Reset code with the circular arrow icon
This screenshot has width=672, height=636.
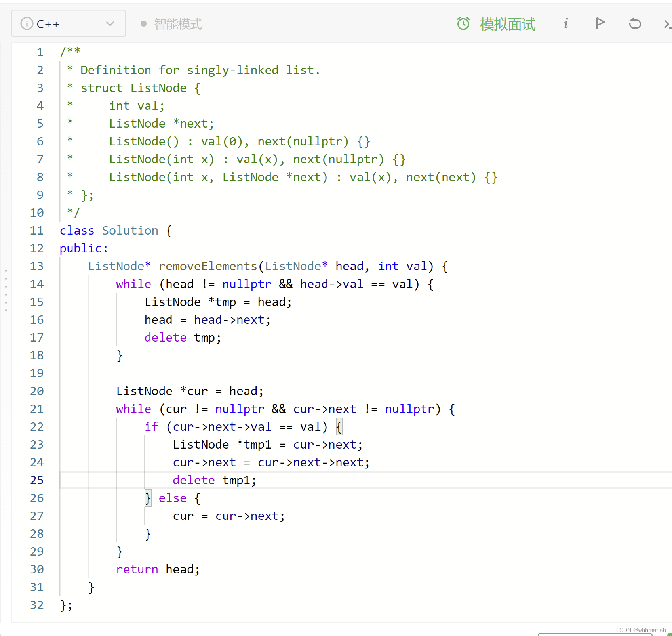click(635, 24)
